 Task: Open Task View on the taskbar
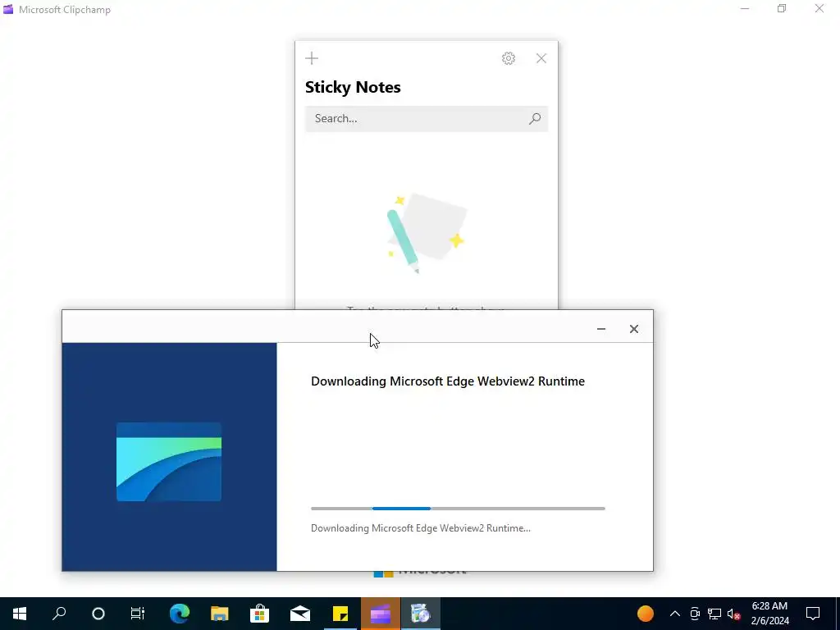pos(138,614)
